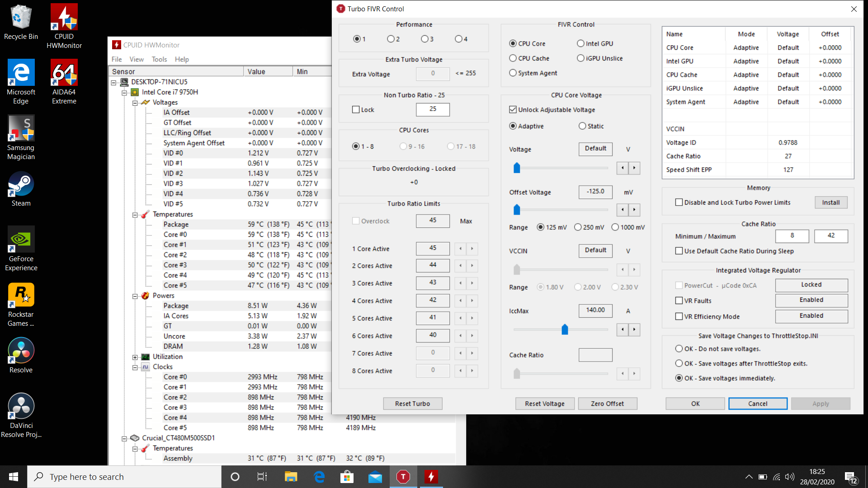Open Edge browser from the taskbar
The width and height of the screenshot is (868, 488).
(x=319, y=477)
